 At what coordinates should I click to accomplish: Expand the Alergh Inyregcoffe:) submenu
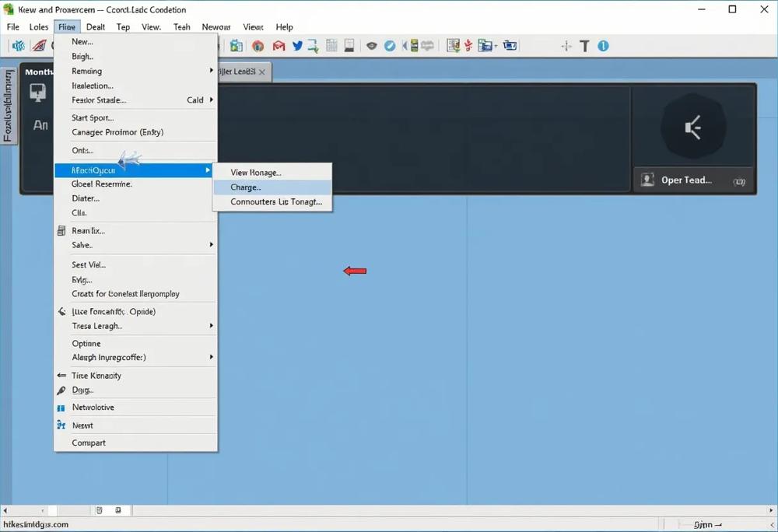tap(135, 358)
